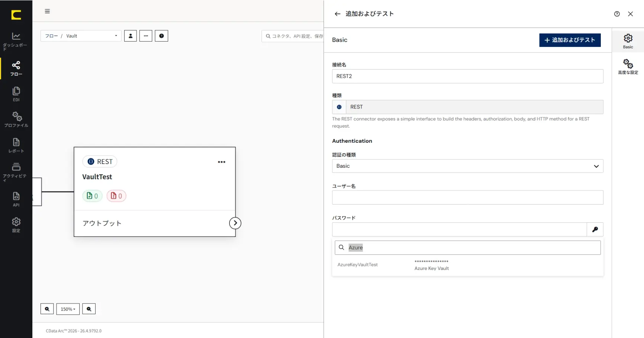Click the username input field
Screen dimensions: 644x338
click(x=468, y=197)
